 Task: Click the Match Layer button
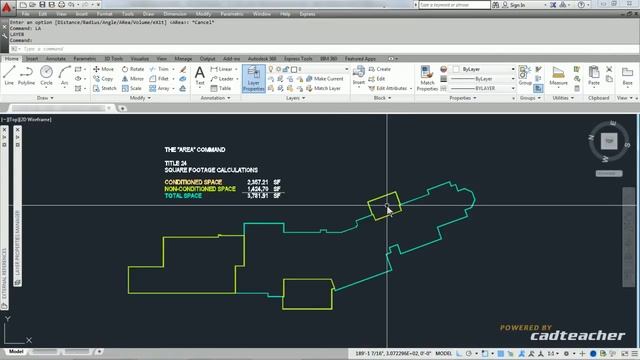[x=323, y=88]
